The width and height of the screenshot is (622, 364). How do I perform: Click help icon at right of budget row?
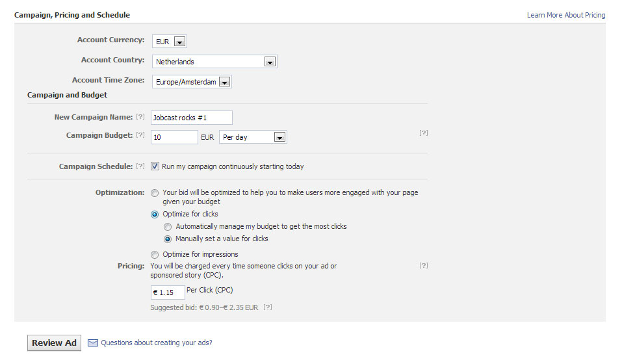[x=424, y=133]
